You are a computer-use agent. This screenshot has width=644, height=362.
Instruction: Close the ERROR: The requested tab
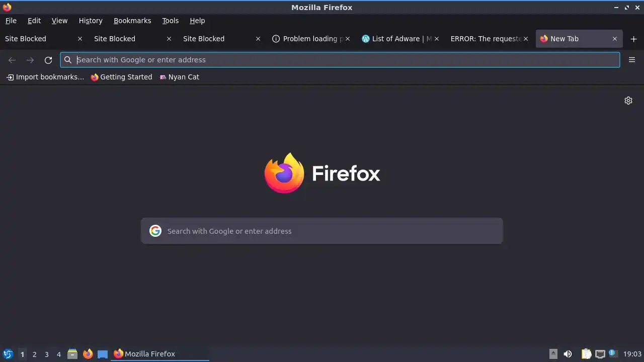pyautogui.click(x=526, y=39)
